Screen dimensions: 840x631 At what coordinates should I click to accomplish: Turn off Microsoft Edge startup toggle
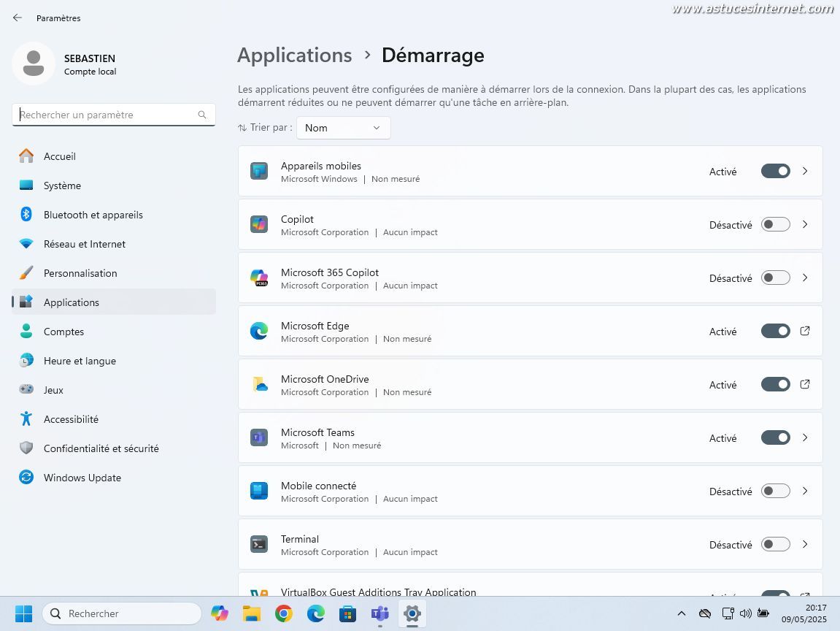775,332
